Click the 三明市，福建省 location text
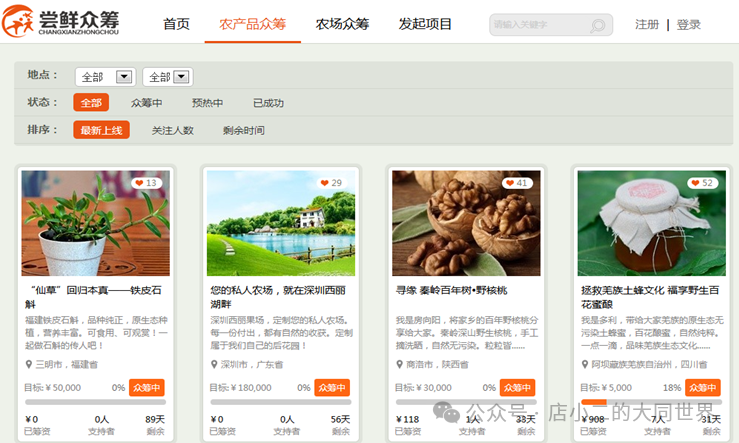This screenshot has width=739, height=443. click(66, 364)
